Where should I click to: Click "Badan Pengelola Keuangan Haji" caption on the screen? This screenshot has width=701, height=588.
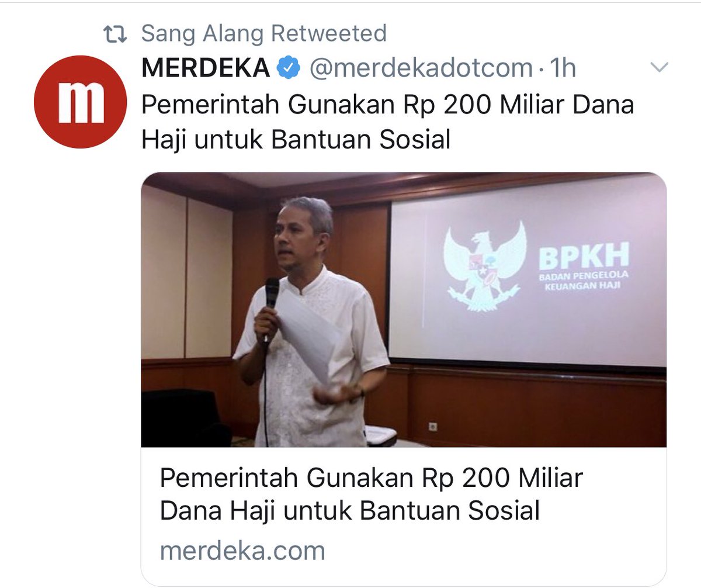(582, 281)
